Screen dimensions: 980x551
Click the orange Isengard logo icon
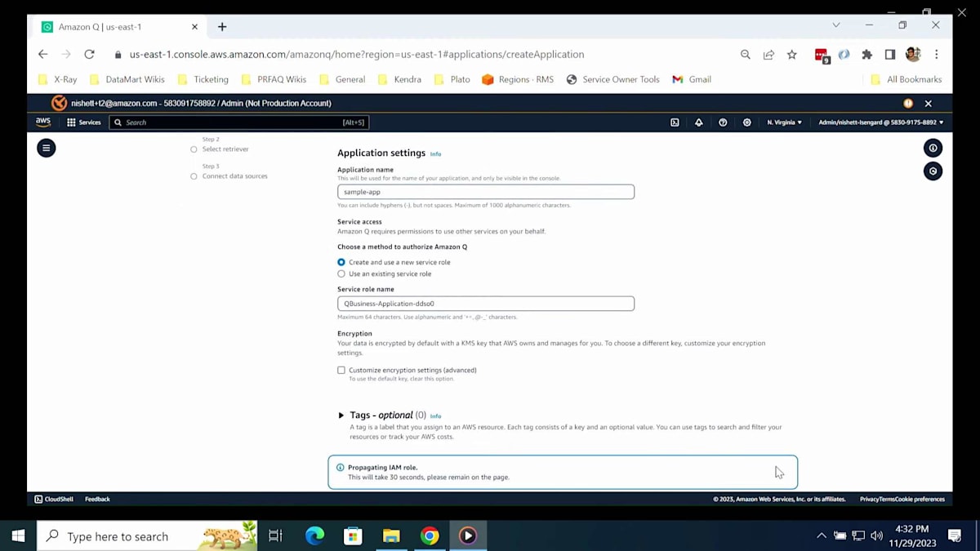[x=59, y=103]
